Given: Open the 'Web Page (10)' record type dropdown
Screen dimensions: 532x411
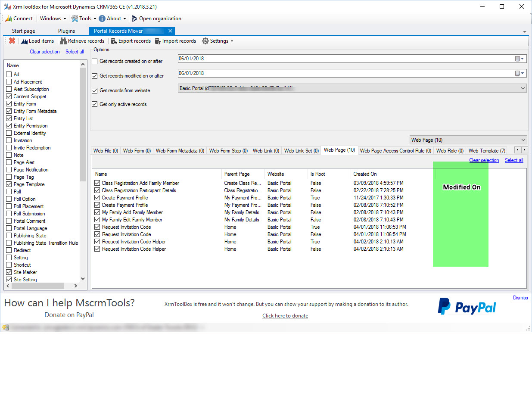Looking at the screenshot, I should tap(523, 140).
